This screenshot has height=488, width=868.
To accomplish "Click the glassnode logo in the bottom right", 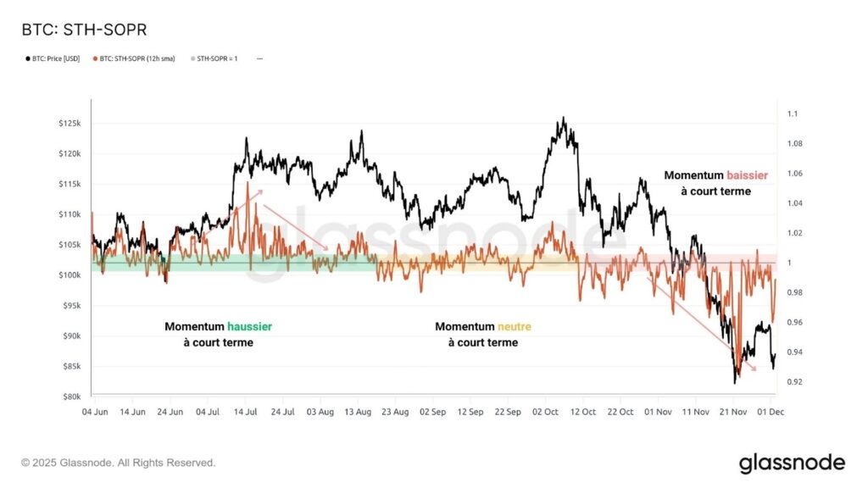I will click(x=792, y=463).
